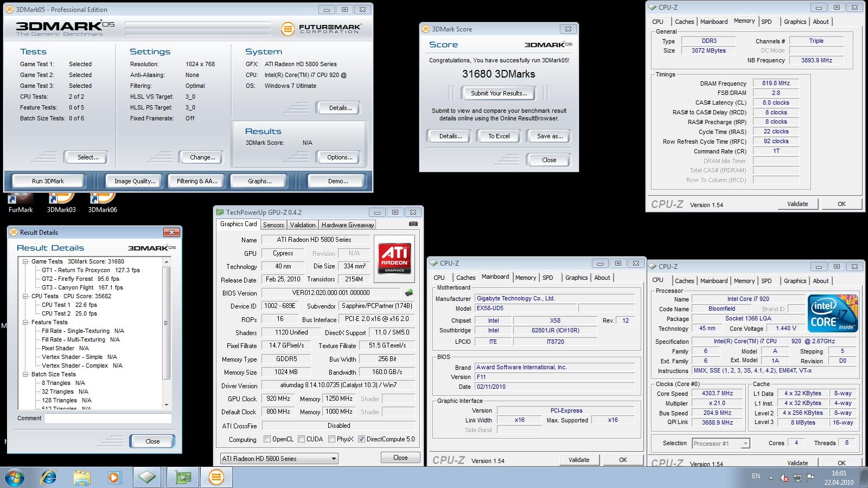
Task: Click the BIOS save chip icon in GPU-Z
Action: pos(409,292)
